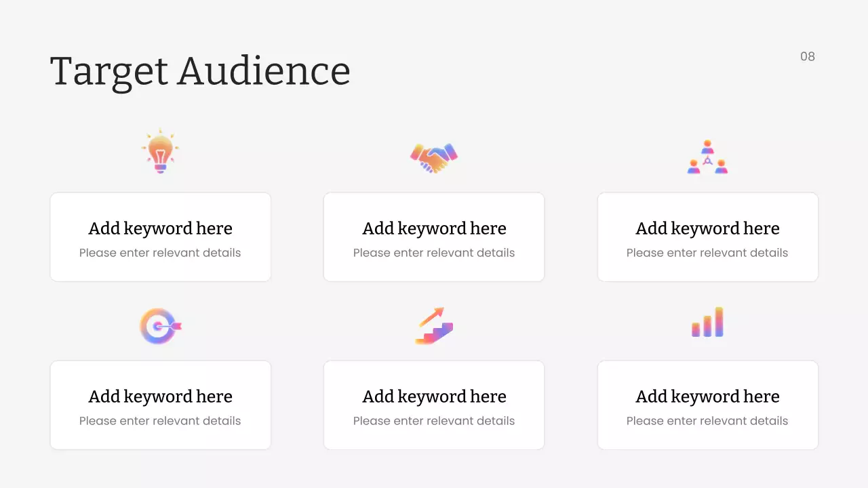This screenshot has width=868, height=488.
Task: Click the stairs with upward arrow icon
Action: (x=434, y=326)
